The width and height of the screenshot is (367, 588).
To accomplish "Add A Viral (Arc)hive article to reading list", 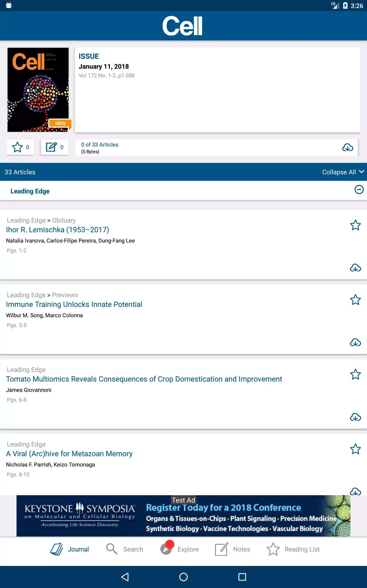I will pos(355,449).
